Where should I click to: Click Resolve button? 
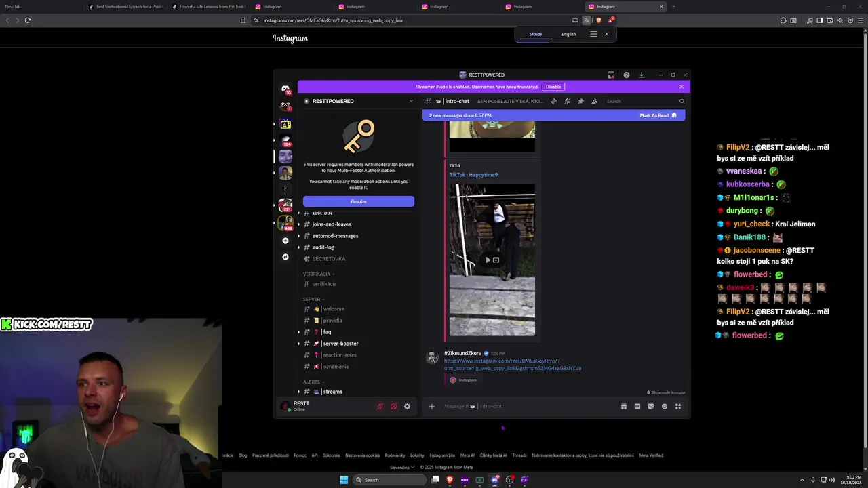tap(359, 201)
